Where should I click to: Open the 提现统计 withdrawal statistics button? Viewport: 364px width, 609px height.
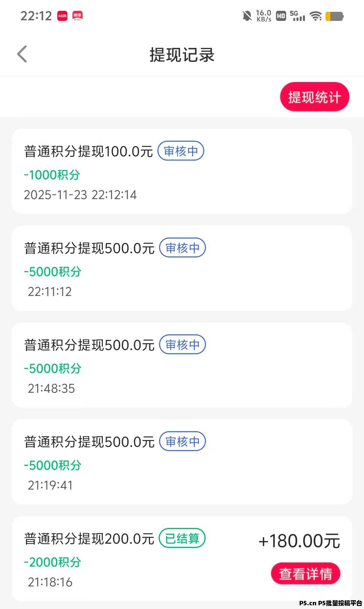314,97
